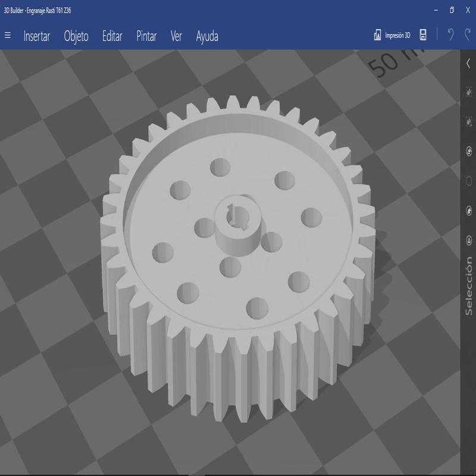476x476 pixels.
Task: Restore down the 3D Builder window
Action: (x=452, y=10)
